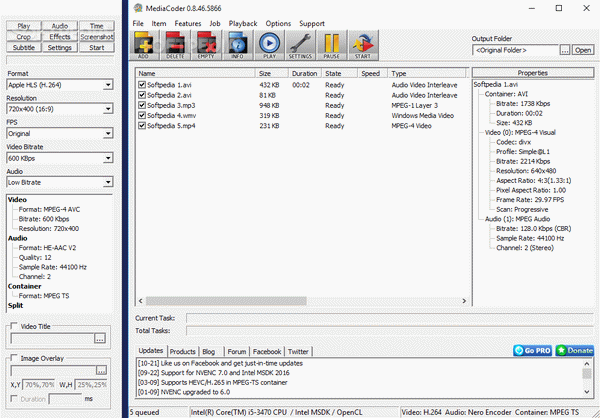Image resolution: width=600 pixels, height=418 pixels.
Task: Click the Time button in left panel
Action: 97,26
